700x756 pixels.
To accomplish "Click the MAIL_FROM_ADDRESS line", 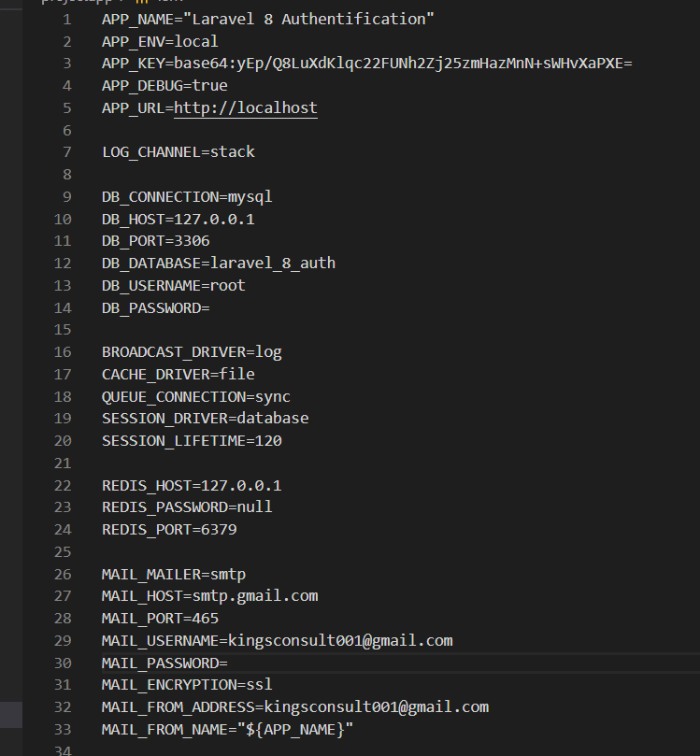I will click(295, 706).
